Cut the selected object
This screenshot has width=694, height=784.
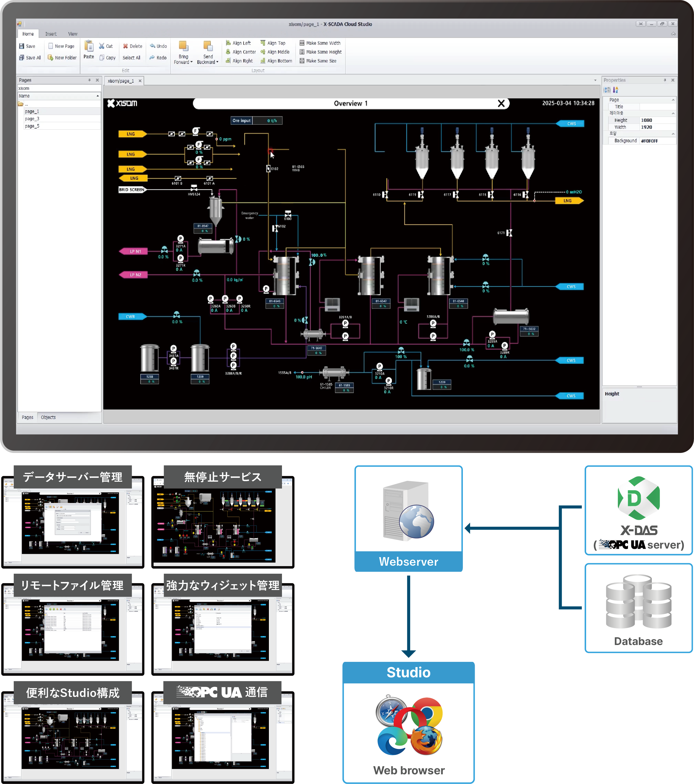coord(106,46)
